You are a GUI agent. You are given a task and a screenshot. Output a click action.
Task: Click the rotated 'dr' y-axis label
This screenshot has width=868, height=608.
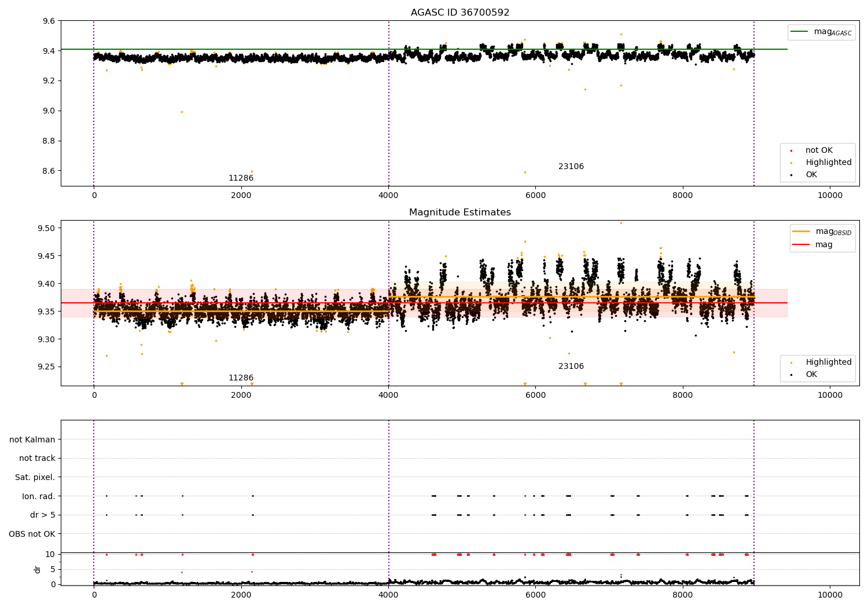[x=38, y=569]
